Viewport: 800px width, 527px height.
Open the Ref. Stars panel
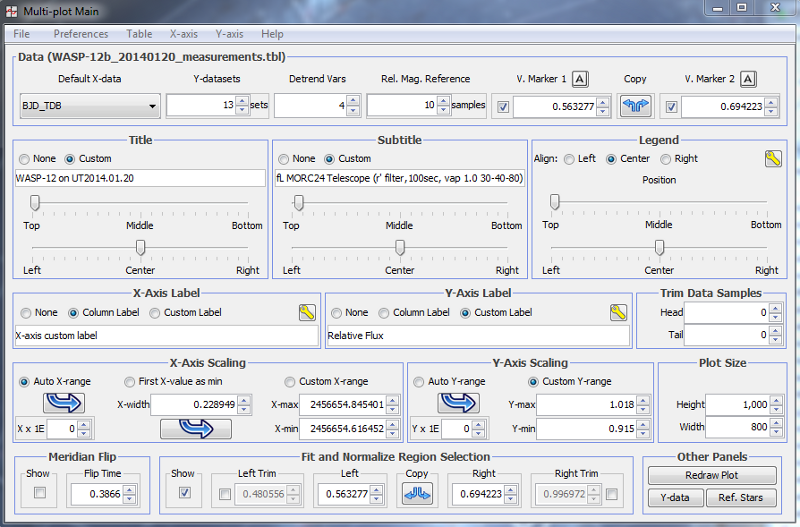[741, 497]
